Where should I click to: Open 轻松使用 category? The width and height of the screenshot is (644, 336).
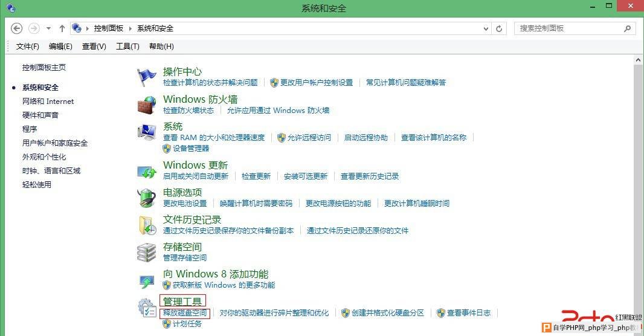[37, 185]
